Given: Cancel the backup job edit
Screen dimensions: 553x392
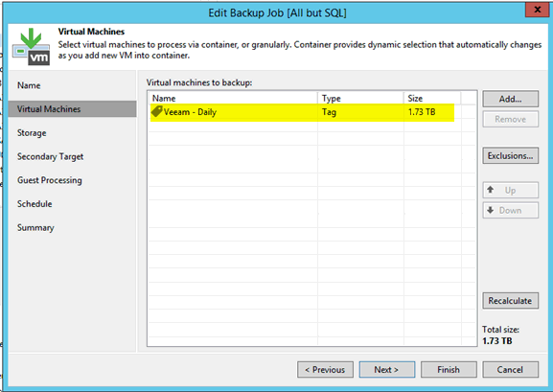Looking at the screenshot, I should click(510, 369).
